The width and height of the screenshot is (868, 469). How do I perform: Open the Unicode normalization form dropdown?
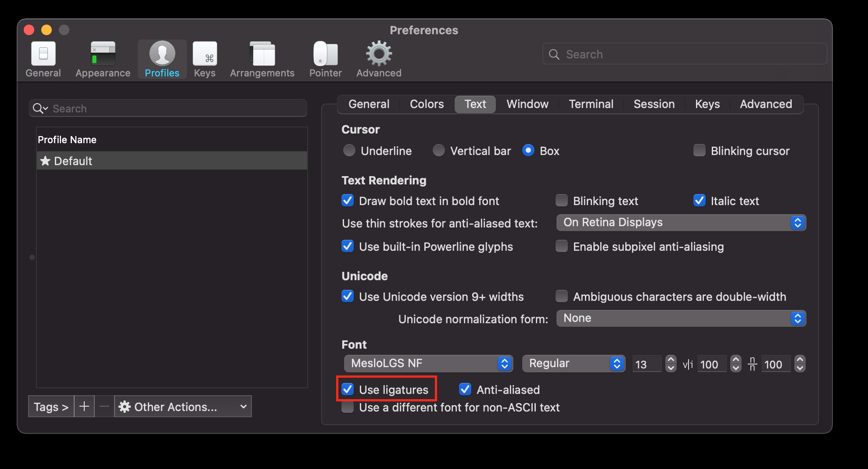(x=681, y=318)
